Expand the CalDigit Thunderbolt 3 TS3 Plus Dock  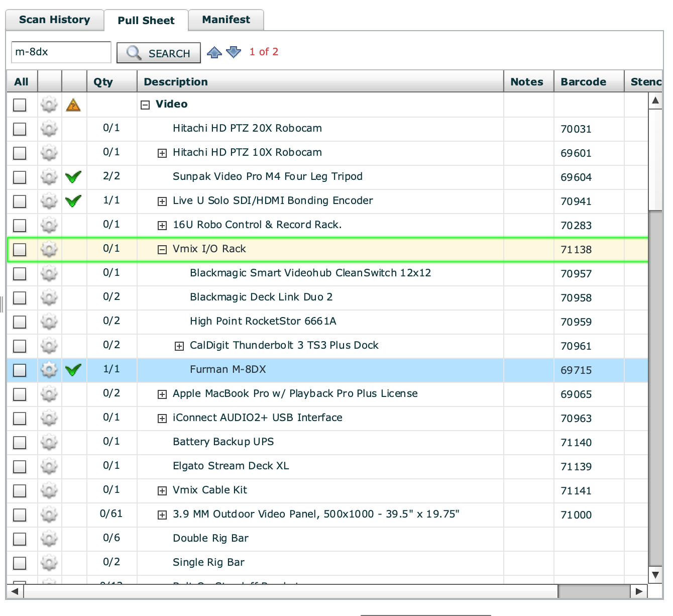tap(179, 346)
